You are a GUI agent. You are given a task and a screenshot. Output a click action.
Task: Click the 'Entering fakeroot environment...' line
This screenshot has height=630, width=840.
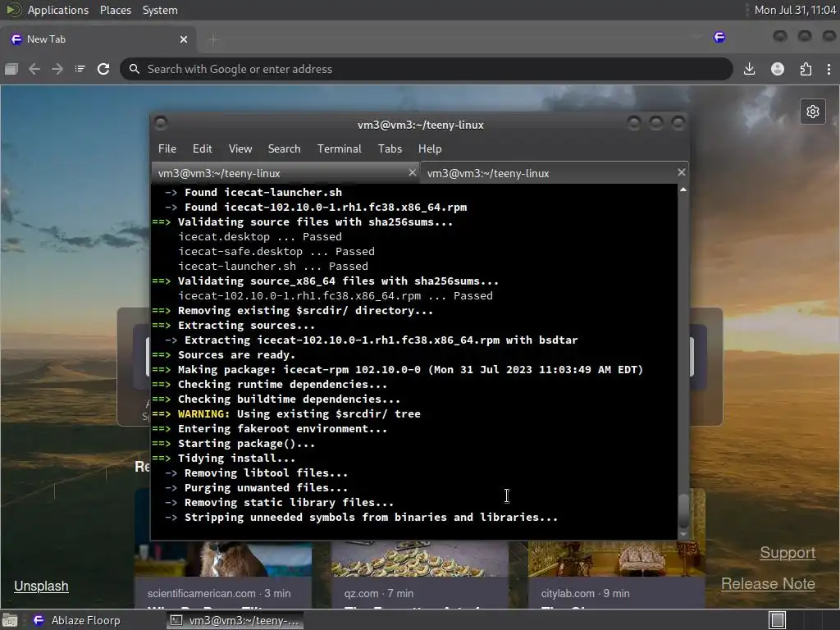click(x=282, y=428)
